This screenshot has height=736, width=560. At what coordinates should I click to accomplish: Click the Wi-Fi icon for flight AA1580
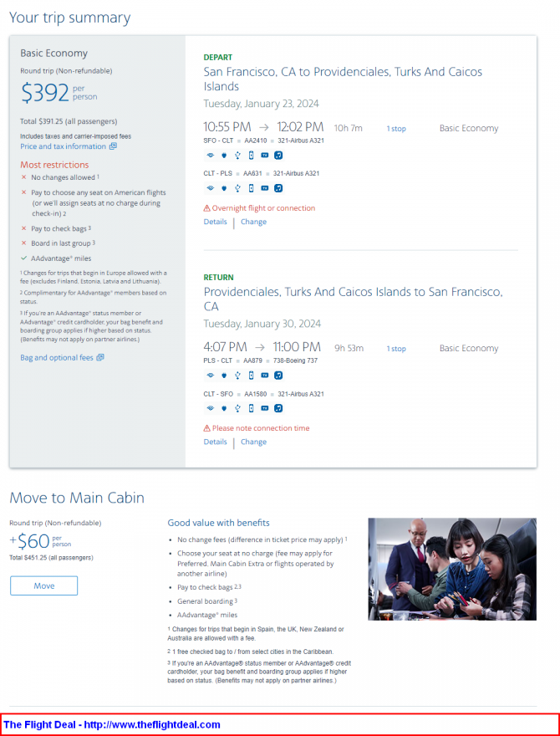click(210, 408)
